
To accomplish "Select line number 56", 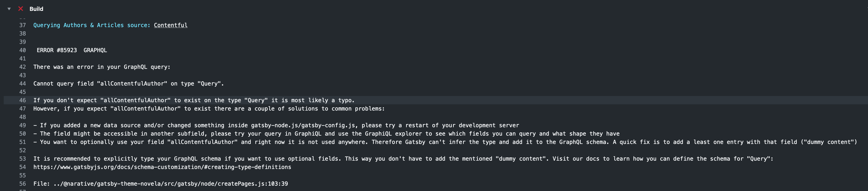I will click(x=22, y=184).
